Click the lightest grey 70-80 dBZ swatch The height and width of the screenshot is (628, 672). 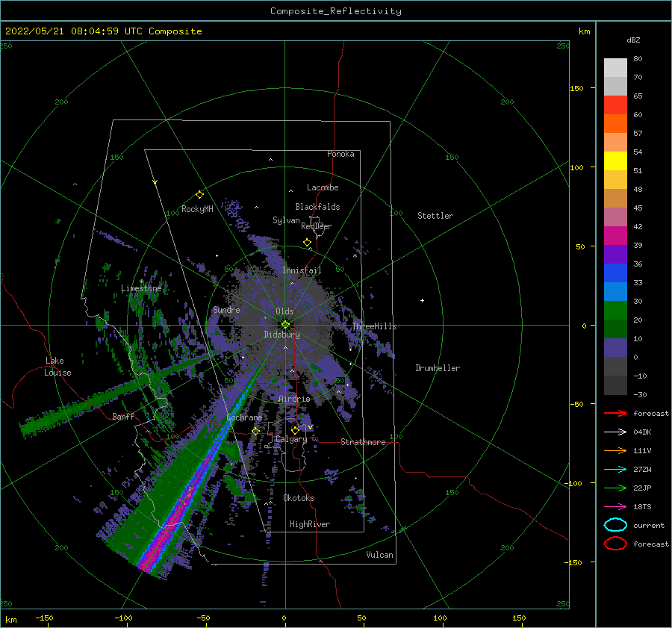point(615,68)
